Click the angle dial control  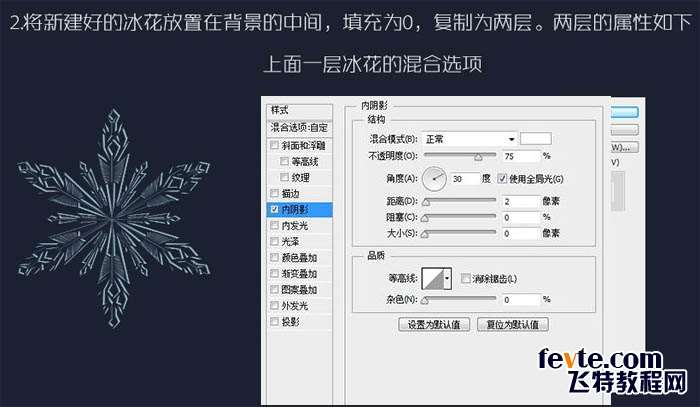[434, 179]
